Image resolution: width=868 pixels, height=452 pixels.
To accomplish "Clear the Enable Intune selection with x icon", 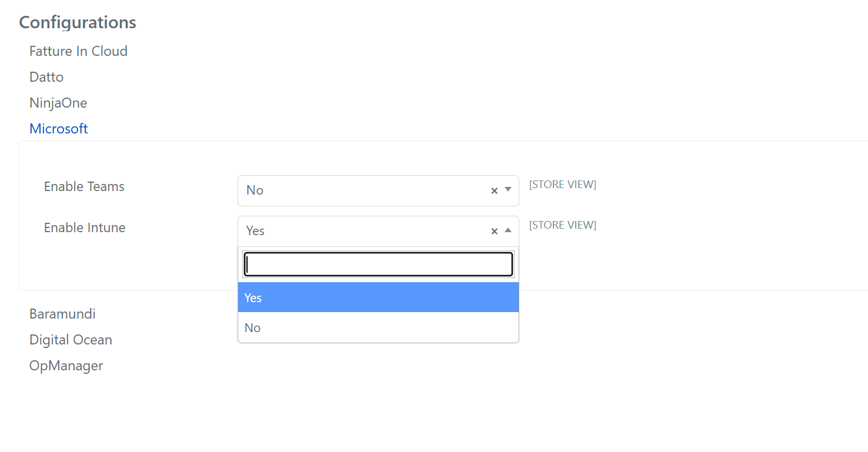I will [x=494, y=231].
